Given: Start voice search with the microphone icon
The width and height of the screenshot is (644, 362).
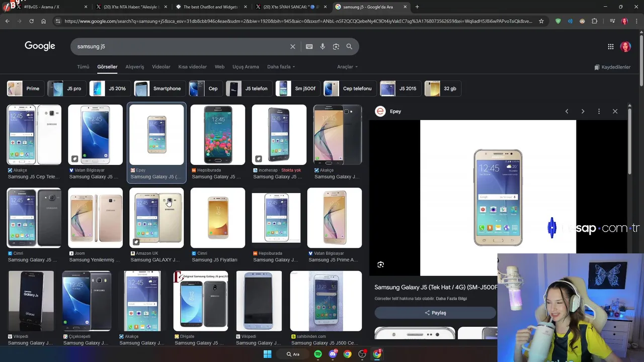Looking at the screenshot, I should click(x=323, y=46).
